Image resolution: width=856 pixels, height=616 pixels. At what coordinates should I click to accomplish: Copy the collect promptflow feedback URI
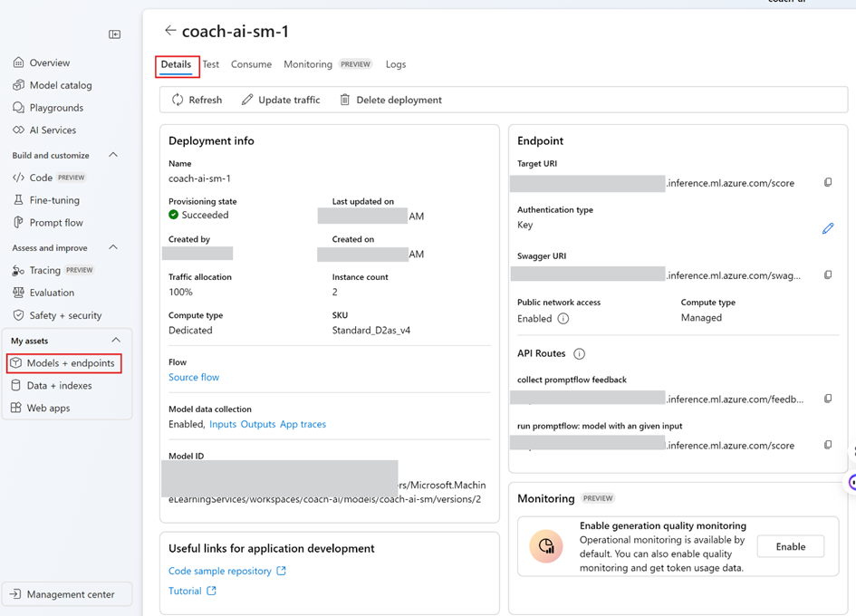point(828,399)
